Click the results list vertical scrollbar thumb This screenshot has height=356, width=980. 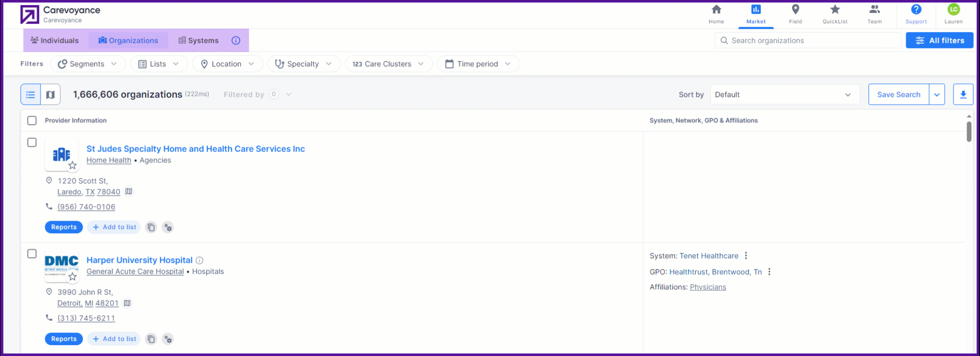tap(969, 132)
